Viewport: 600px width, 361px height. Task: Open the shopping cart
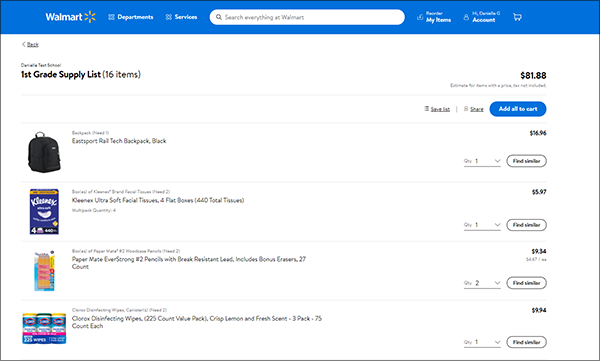click(517, 17)
